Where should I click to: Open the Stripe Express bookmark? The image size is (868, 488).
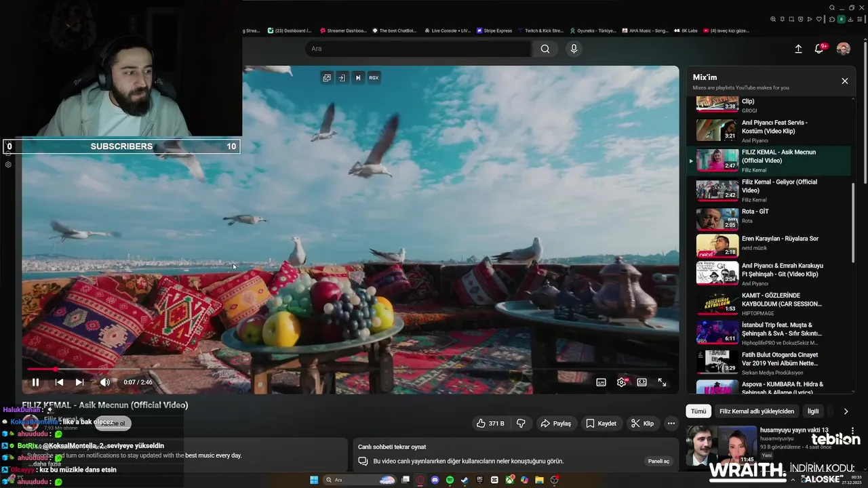[x=494, y=30]
